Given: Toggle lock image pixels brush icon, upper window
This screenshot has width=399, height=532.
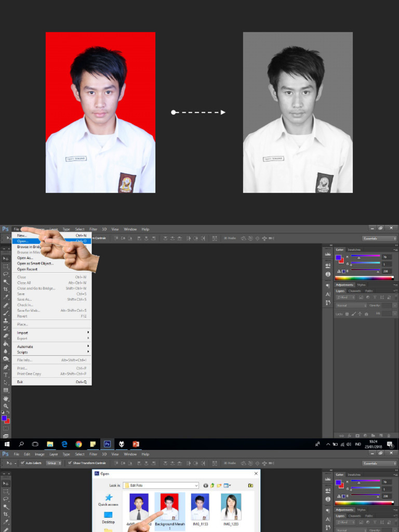Looking at the screenshot, I should click(353, 314).
